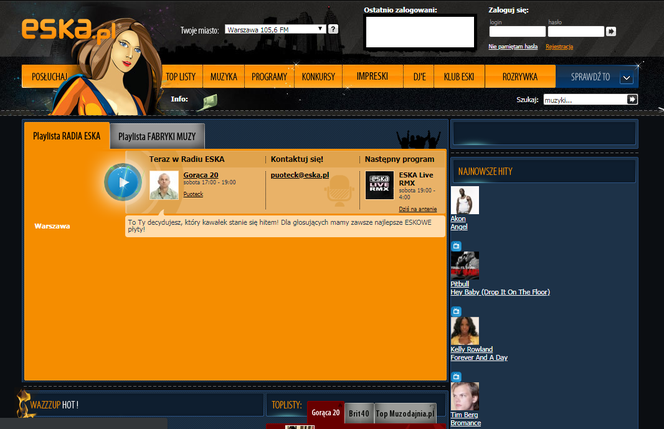Click the Rejestracja link
Image resolution: width=664 pixels, height=429 pixels.
(x=559, y=47)
